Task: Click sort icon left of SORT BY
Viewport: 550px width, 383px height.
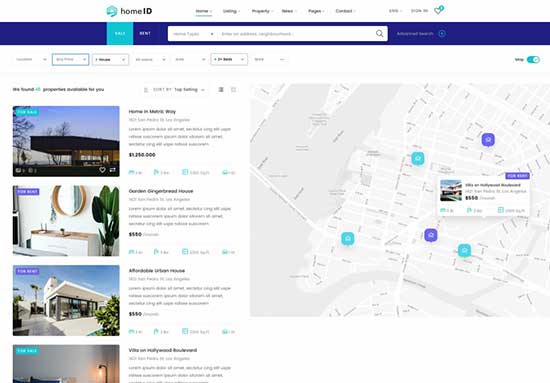Action: (146, 90)
